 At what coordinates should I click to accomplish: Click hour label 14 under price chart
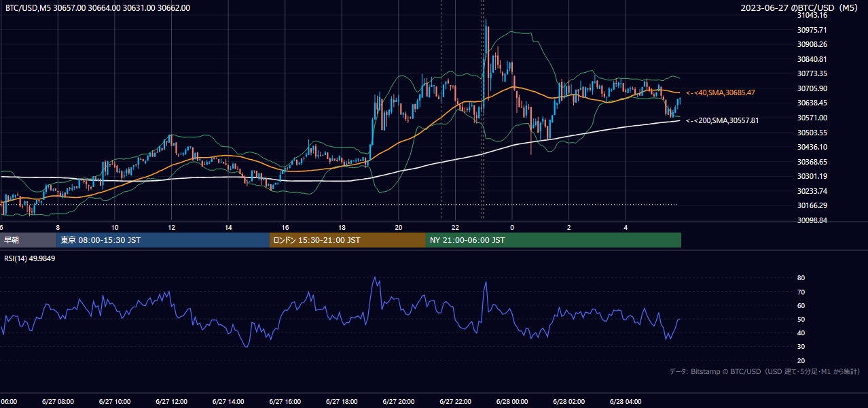pyautogui.click(x=228, y=228)
